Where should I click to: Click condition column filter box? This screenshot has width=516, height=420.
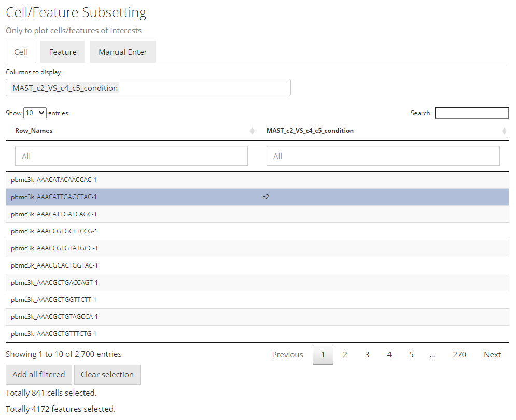click(x=383, y=156)
